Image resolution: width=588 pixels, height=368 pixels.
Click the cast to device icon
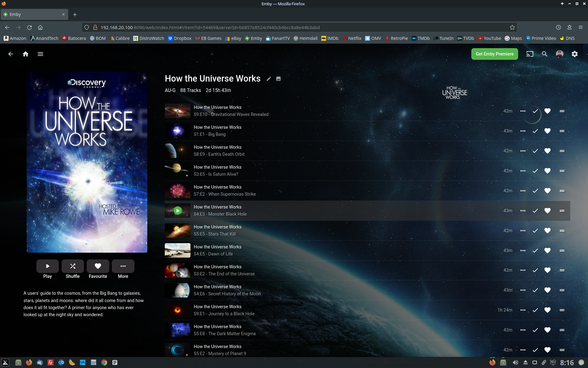pyautogui.click(x=530, y=54)
